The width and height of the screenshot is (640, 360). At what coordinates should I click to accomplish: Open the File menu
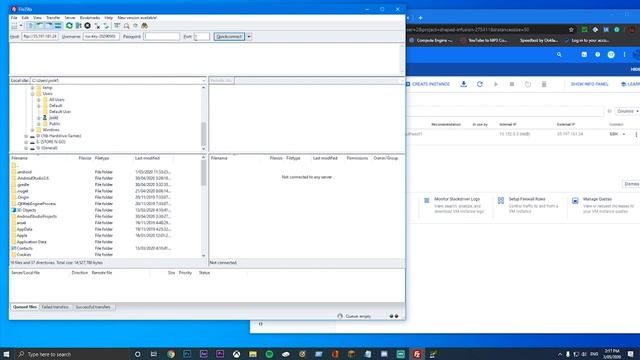pos(14,18)
